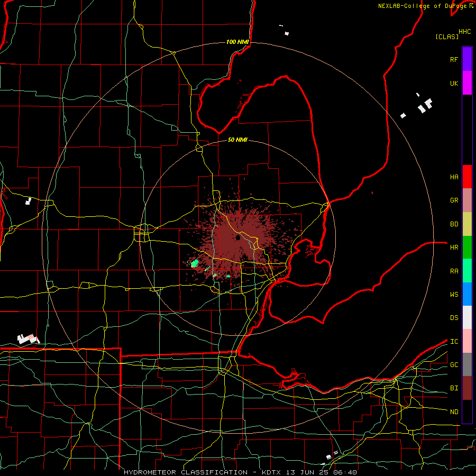Click the "UK" legend label
The height and width of the screenshot is (476, 476).
tap(454, 83)
